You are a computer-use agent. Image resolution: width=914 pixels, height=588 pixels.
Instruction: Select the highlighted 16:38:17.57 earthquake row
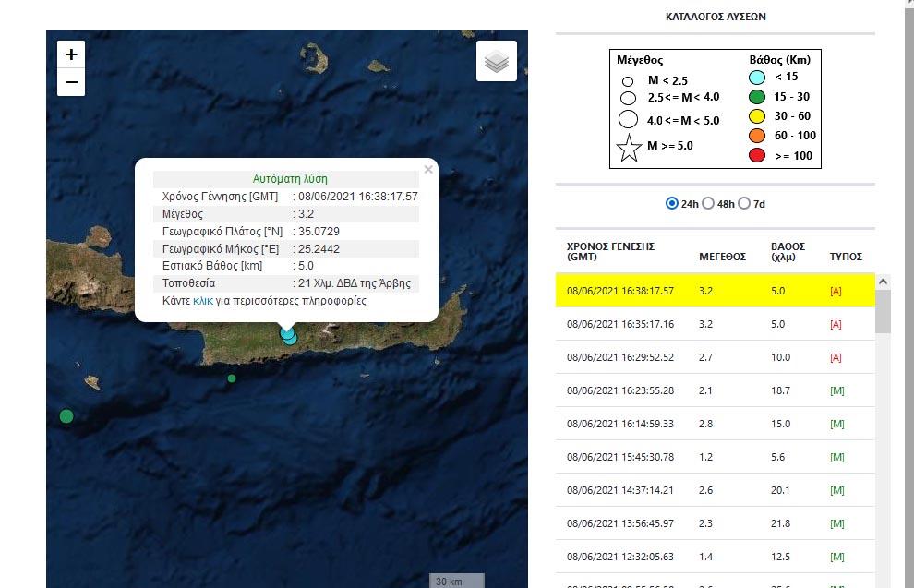715,290
